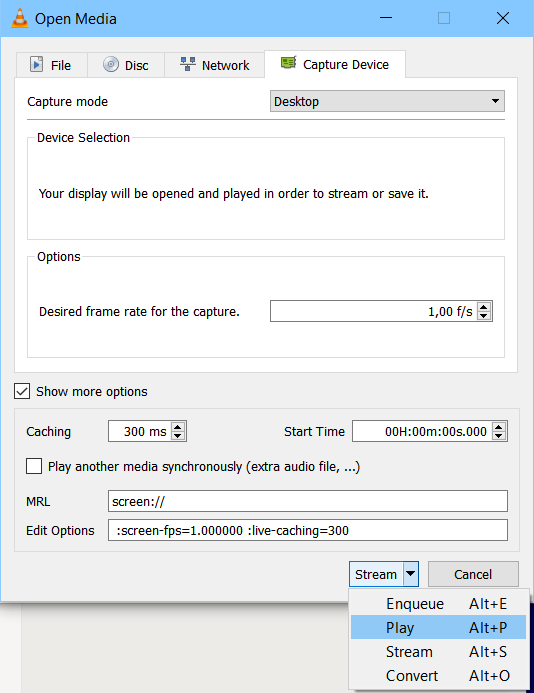Decrease the desired frame rate
This screenshot has height=693, width=534.
click(484, 316)
